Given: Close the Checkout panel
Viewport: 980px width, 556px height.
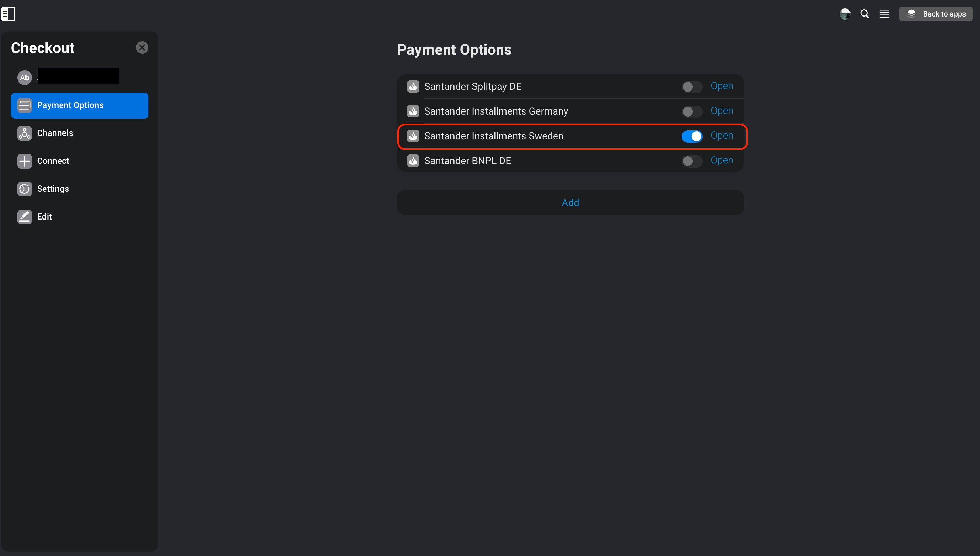Looking at the screenshot, I should click(142, 48).
